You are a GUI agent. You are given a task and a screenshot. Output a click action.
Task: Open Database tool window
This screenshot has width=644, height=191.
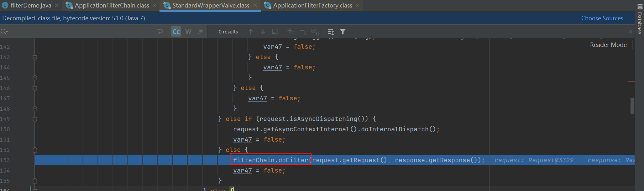pyautogui.click(x=640, y=19)
